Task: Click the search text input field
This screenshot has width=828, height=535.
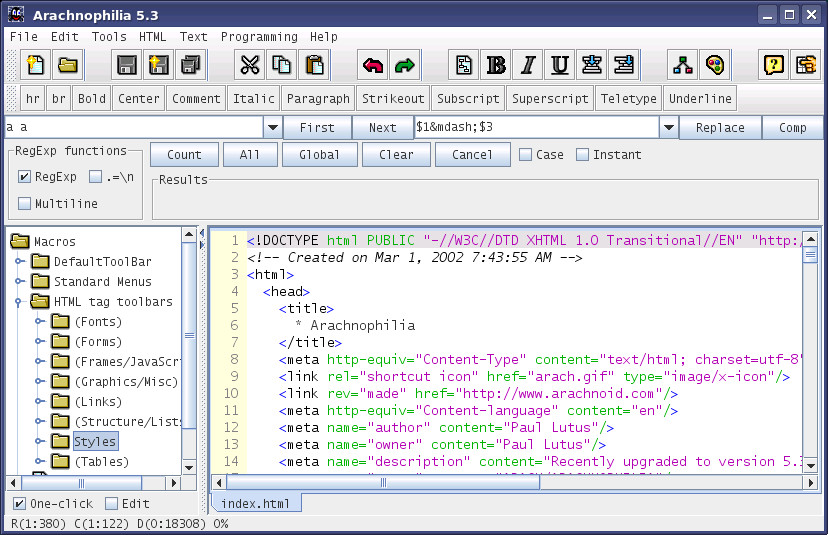Action: pos(134,127)
